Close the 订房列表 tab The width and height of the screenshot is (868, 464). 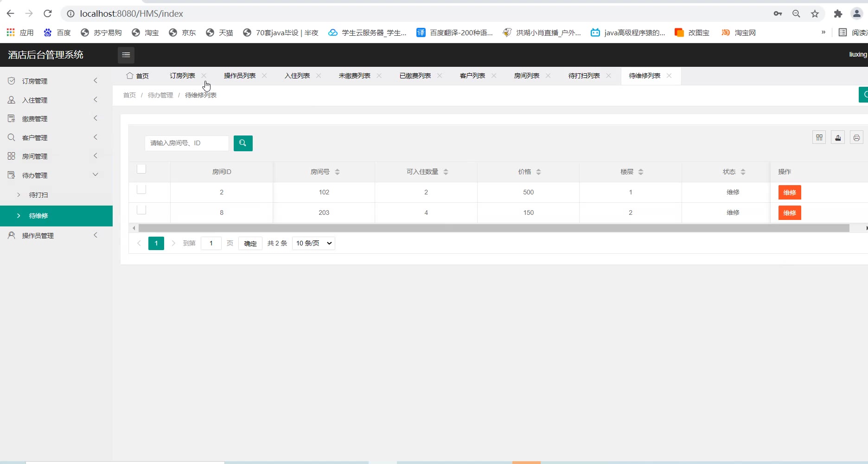click(204, 76)
